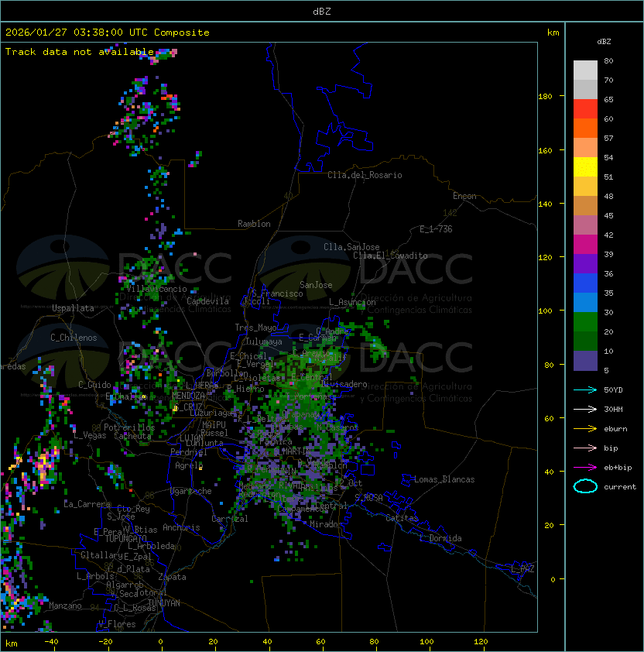Click the 'Track data not available' message
Viewport: 644px width, 652px height.
(x=79, y=52)
